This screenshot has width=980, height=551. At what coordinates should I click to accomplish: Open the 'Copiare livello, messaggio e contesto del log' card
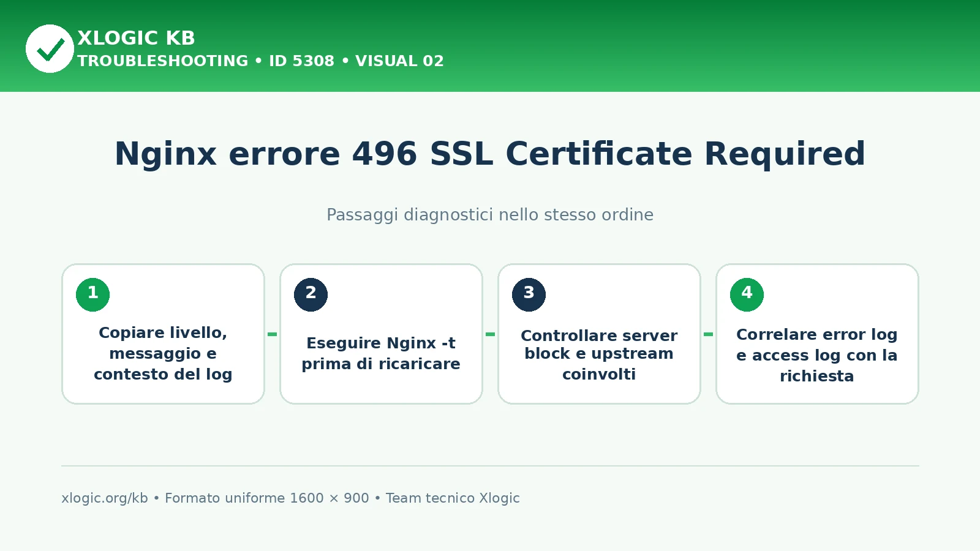164,334
